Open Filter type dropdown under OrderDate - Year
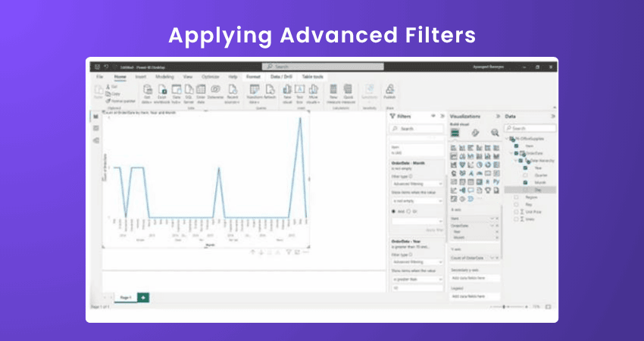644x341 pixels. [x=417, y=261]
